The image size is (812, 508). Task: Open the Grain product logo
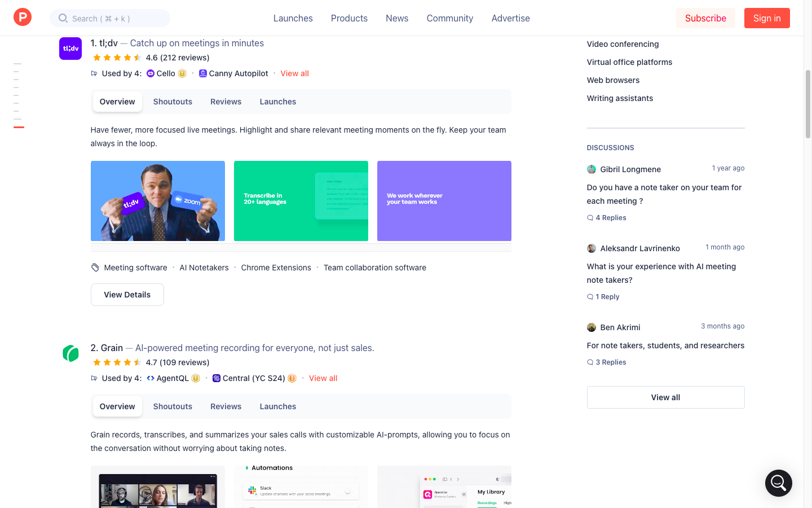70,353
